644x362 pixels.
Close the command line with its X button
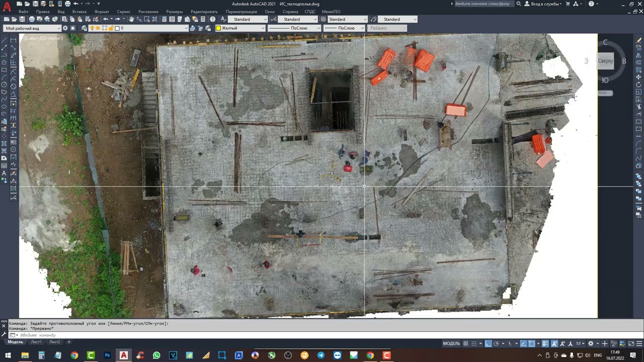click(5, 326)
